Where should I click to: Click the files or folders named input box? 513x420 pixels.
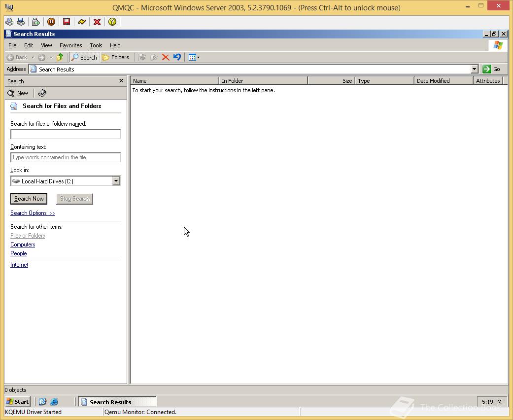point(66,134)
